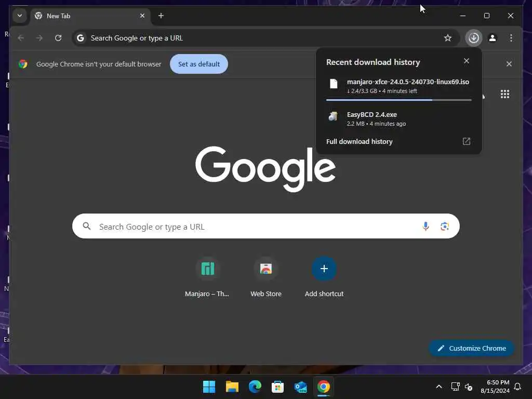Click the magnifier icon in search box

[87, 226]
